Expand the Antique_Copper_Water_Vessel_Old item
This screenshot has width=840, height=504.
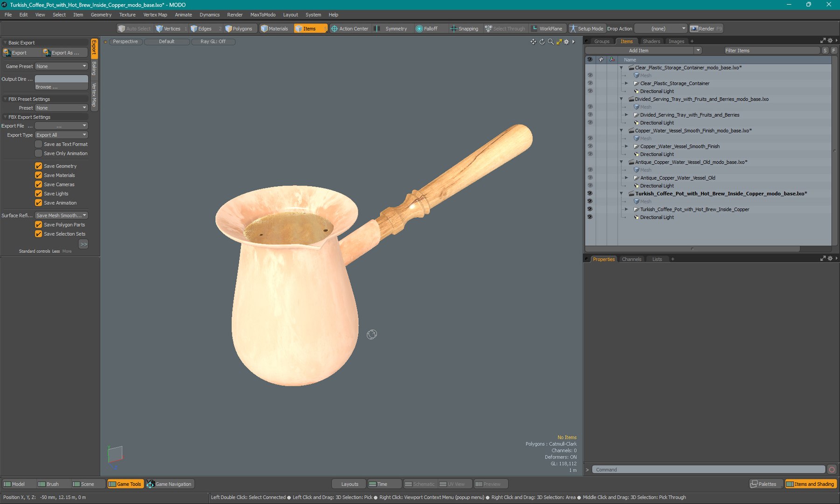[626, 178]
